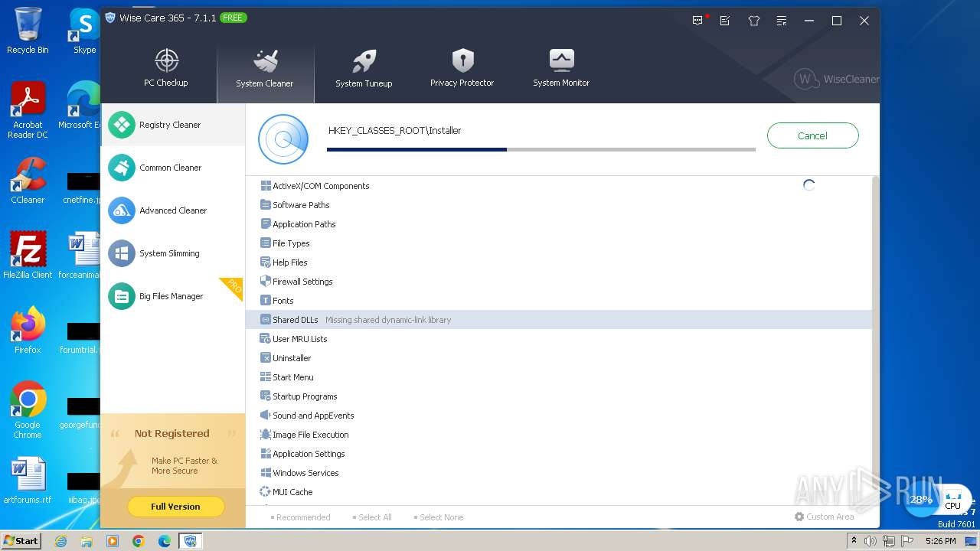Viewport: 980px width, 551px height.
Task: Click the Full Version button
Action: (x=175, y=507)
